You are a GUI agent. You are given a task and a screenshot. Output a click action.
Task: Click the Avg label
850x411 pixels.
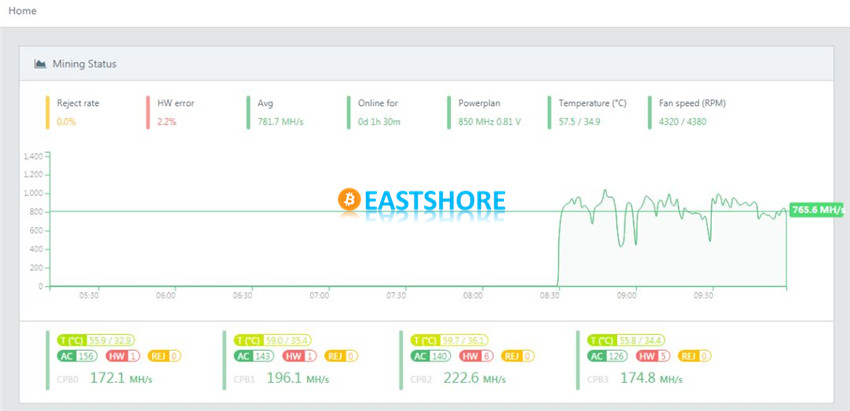(265, 103)
